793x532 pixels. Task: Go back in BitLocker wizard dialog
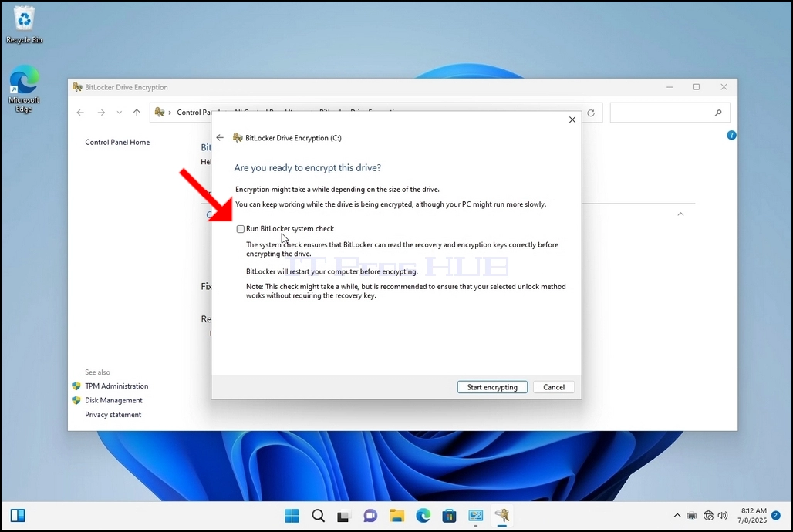click(x=220, y=137)
